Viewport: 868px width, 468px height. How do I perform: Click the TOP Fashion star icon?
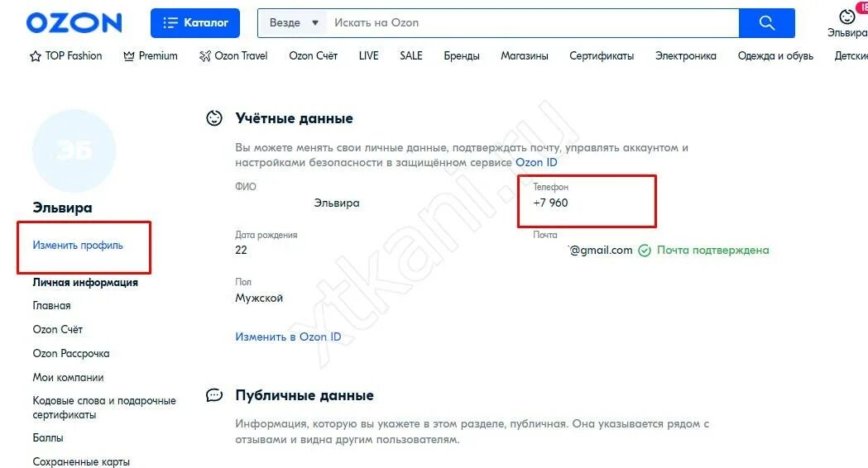tap(36, 56)
